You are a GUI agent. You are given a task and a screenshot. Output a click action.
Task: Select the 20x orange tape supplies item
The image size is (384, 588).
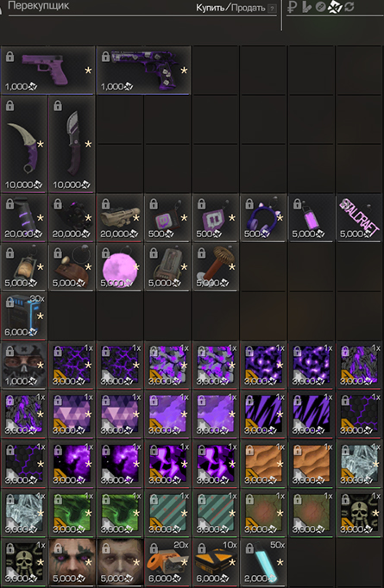pos(167,562)
